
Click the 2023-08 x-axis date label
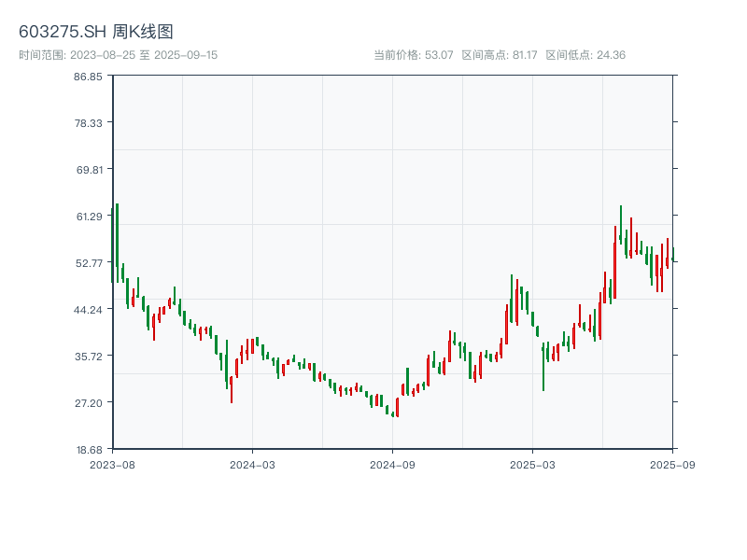pos(113,464)
